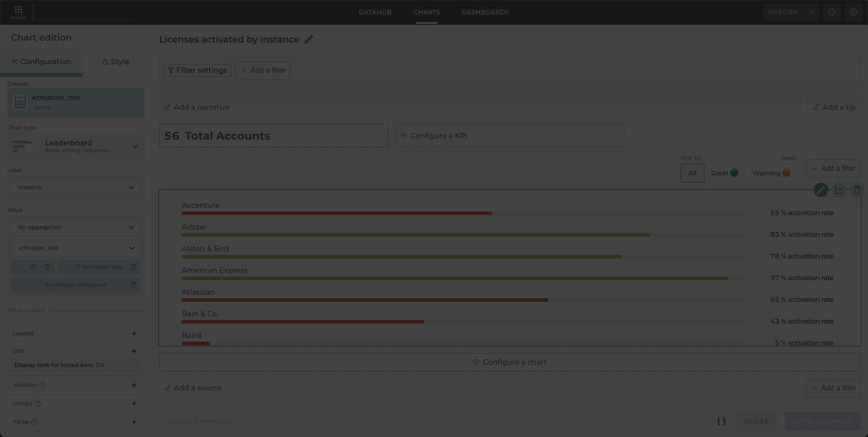Image resolution: width=868 pixels, height=437 pixels.
Task: Open the settings gear in top bar
Action: pyautogui.click(x=853, y=12)
